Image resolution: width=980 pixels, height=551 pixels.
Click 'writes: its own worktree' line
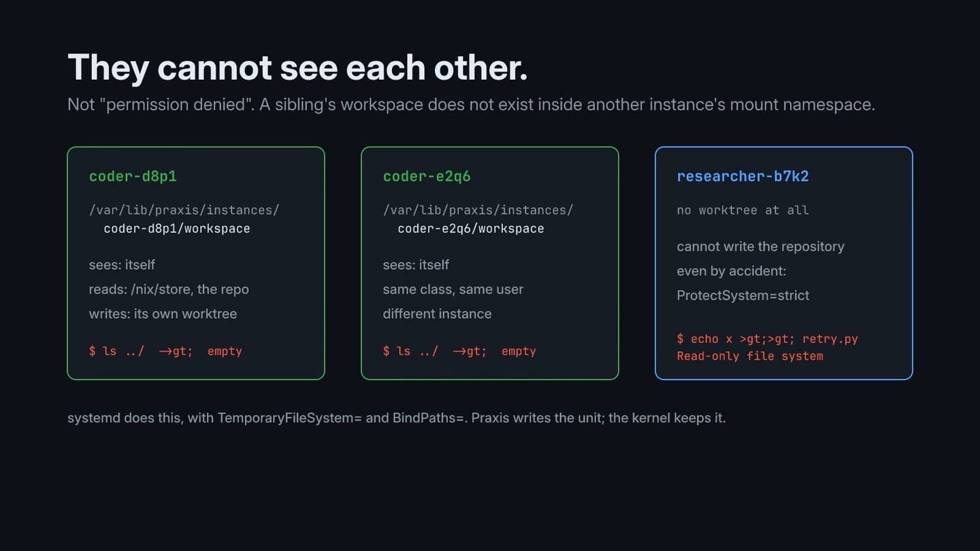[163, 314]
